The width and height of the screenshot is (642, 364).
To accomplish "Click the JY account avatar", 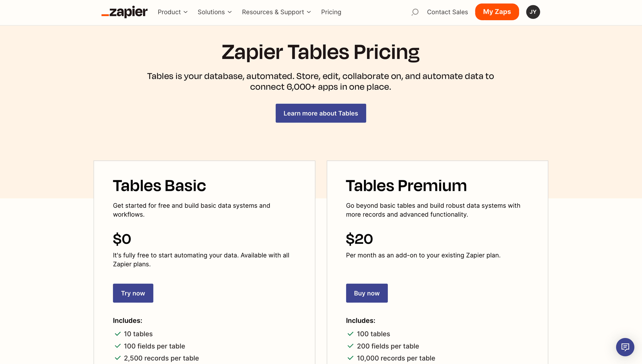I will click(533, 12).
